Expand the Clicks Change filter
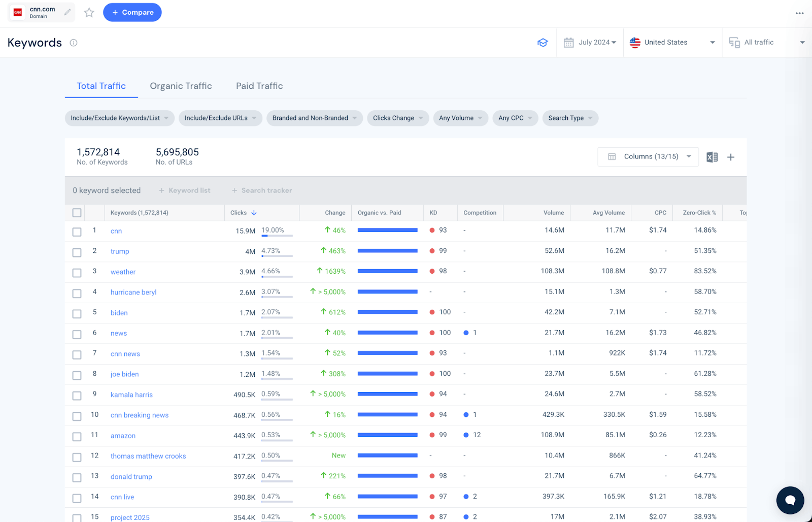The height and width of the screenshot is (522, 812). pos(398,118)
